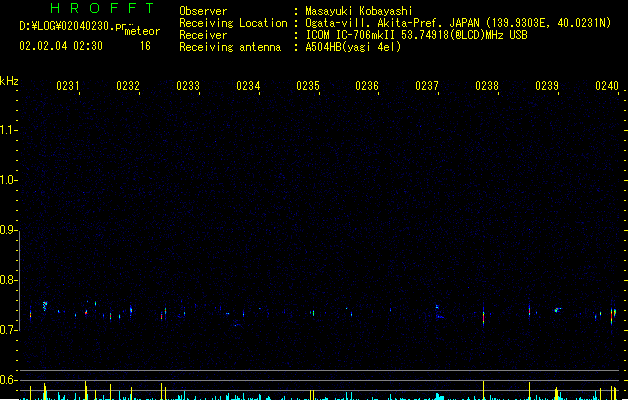
Task: Click the 0.7 kHz frequency label
Action: coord(7,330)
